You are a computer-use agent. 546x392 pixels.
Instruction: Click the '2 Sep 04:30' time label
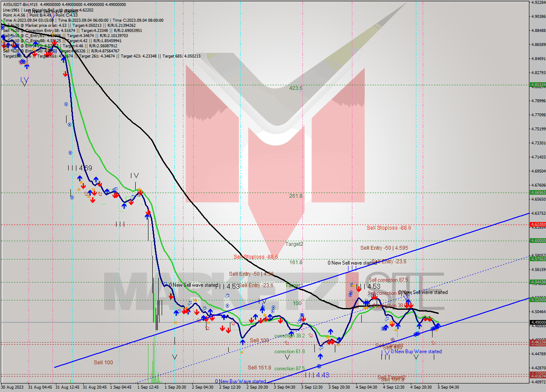203,387
